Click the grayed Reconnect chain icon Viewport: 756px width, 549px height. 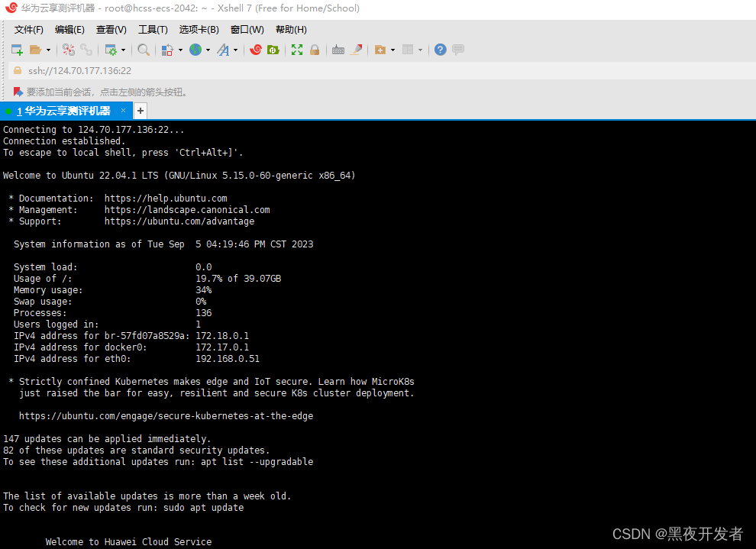point(86,50)
